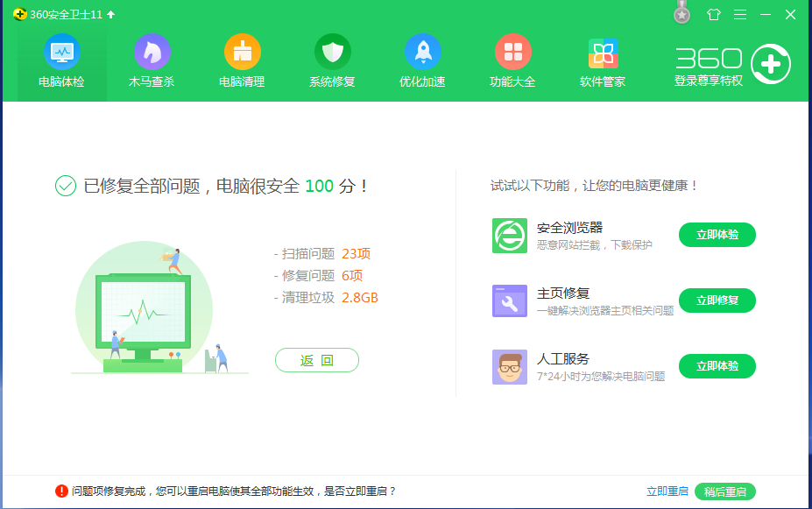Viewport: 812px width, 509px height.
Task: Click the red warning icon in bottom bar
Action: (61, 491)
